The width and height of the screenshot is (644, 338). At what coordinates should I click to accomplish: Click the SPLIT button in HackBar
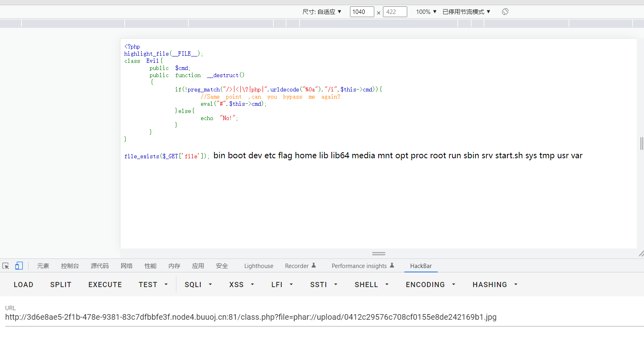pyautogui.click(x=61, y=285)
